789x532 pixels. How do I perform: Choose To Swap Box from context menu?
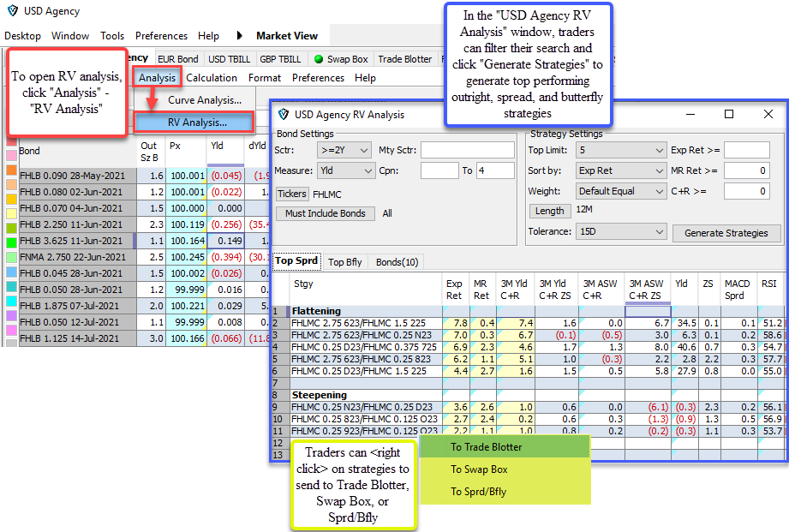coord(505,469)
